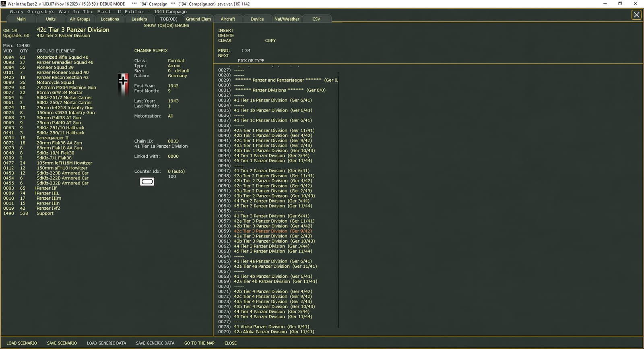
Task: Click the COPY command
Action: tap(270, 41)
